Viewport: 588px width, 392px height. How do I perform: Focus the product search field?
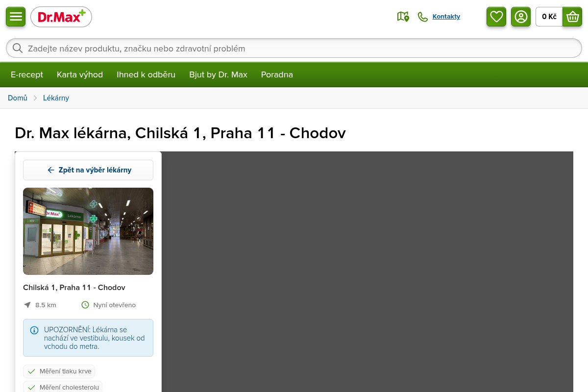pyautogui.click(x=294, y=48)
